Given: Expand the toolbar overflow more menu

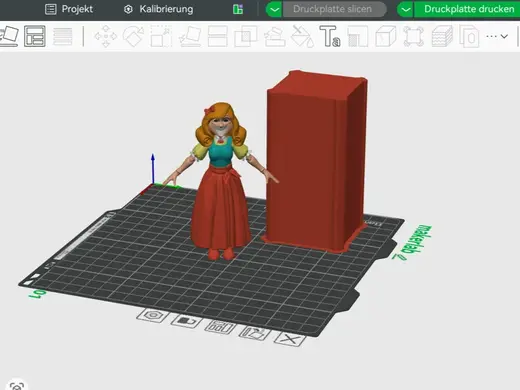Looking at the screenshot, I should 497,36.
